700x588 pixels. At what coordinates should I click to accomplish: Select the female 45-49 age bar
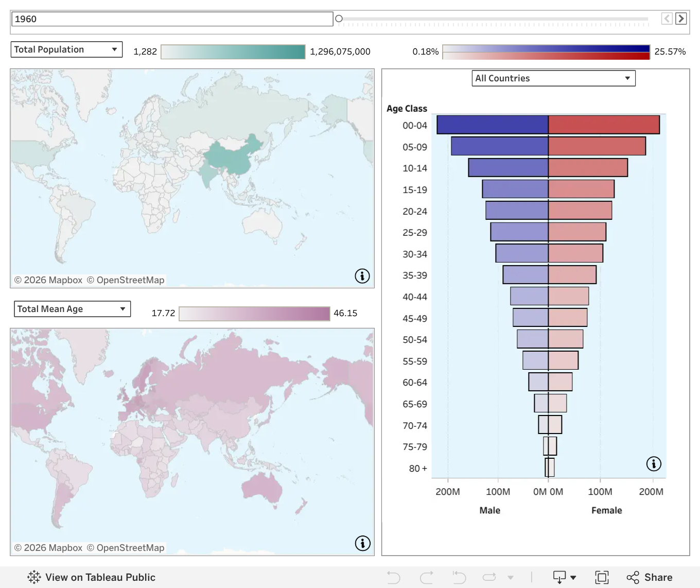[568, 318]
